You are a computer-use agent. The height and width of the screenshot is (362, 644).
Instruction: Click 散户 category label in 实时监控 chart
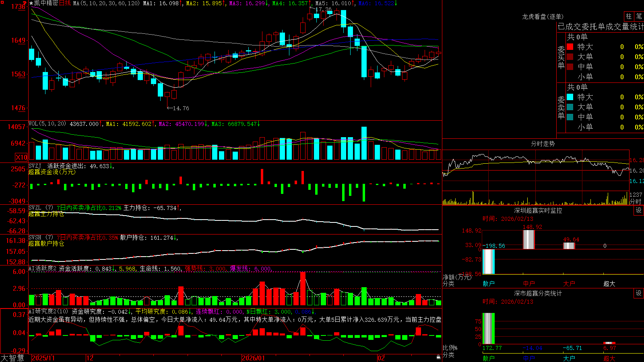pyautogui.click(x=489, y=284)
